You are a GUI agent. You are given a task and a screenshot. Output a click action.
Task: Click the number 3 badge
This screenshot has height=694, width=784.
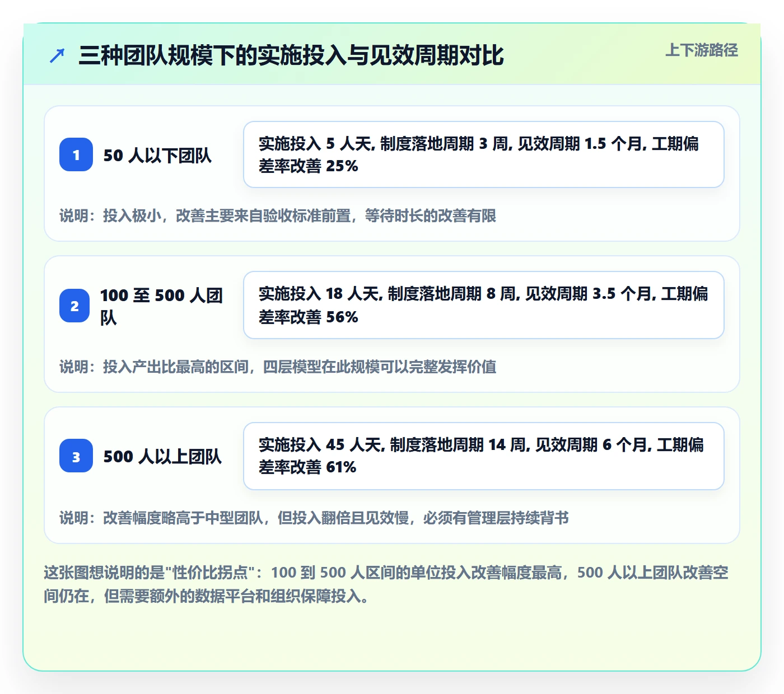tap(76, 456)
